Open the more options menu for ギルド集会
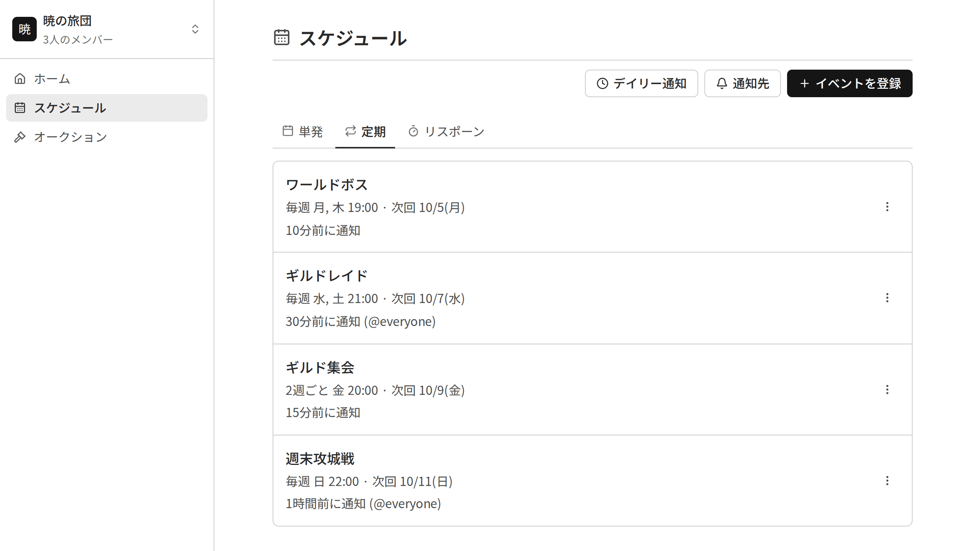Image resolution: width=980 pixels, height=551 pixels. pos(887,390)
